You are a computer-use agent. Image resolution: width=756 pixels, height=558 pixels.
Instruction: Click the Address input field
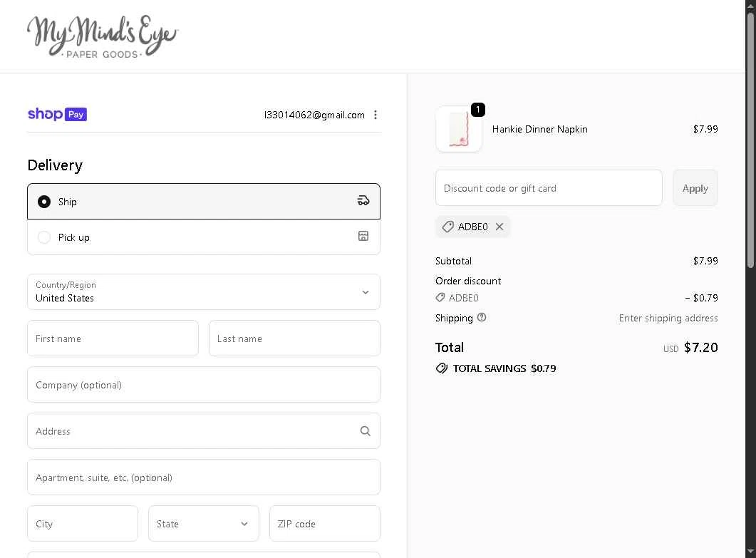(x=204, y=430)
